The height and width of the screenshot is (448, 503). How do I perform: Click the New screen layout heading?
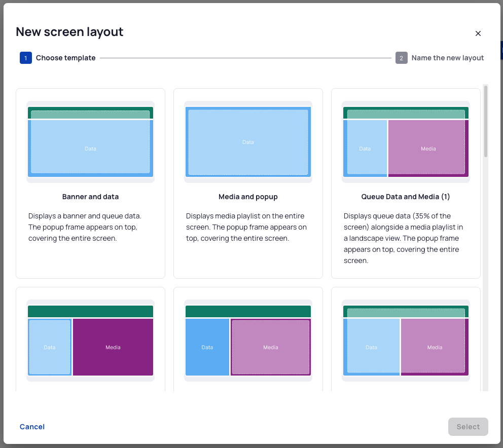tap(69, 32)
